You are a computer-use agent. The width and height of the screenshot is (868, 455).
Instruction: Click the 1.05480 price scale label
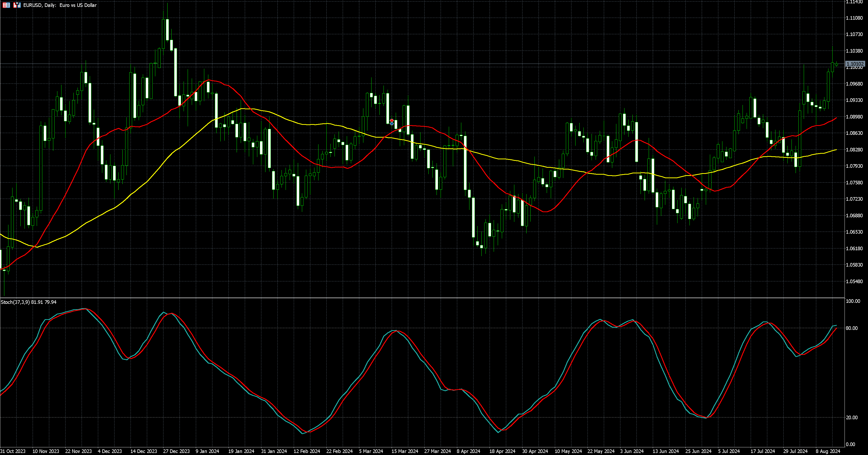pos(854,281)
